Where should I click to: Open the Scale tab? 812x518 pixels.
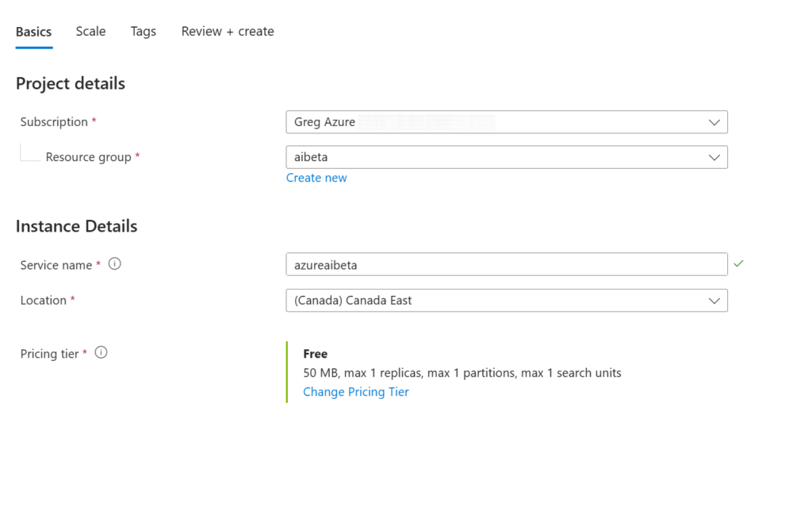(90, 32)
